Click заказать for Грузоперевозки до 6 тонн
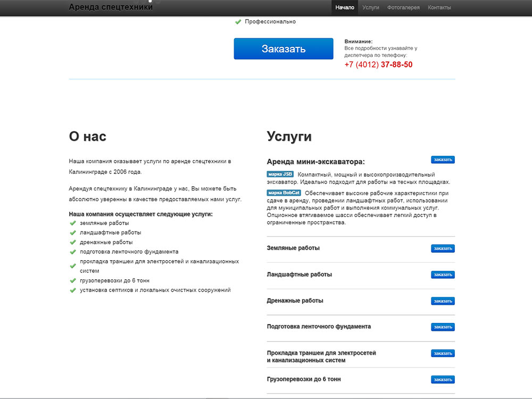Image resolution: width=532 pixels, height=399 pixels. click(443, 379)
